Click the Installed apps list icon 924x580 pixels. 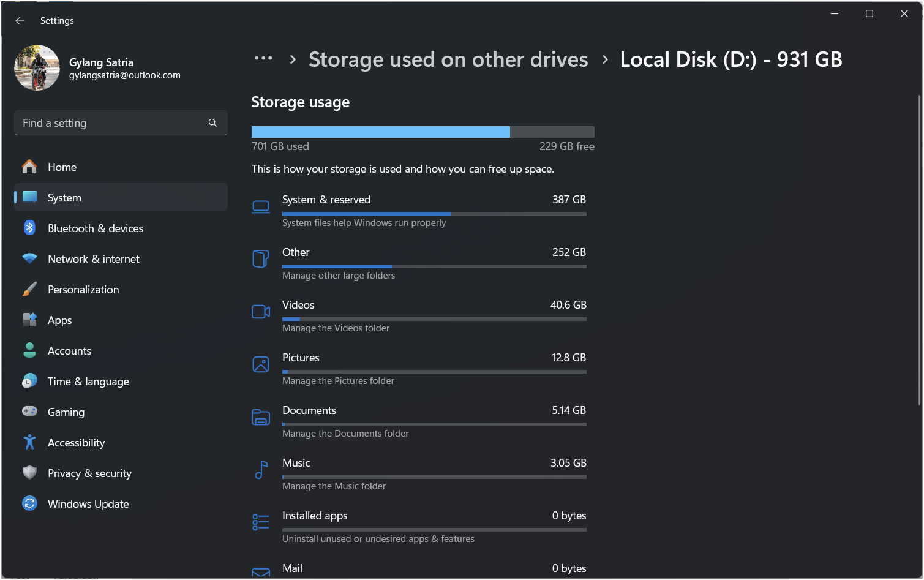point(261,522)
